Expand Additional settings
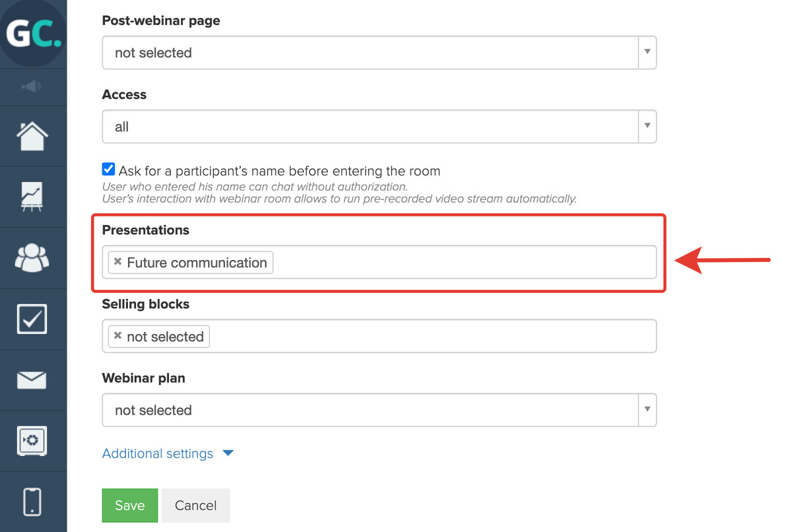The height and width of the screenshot is (532, 792). click(x=168, y=453)
